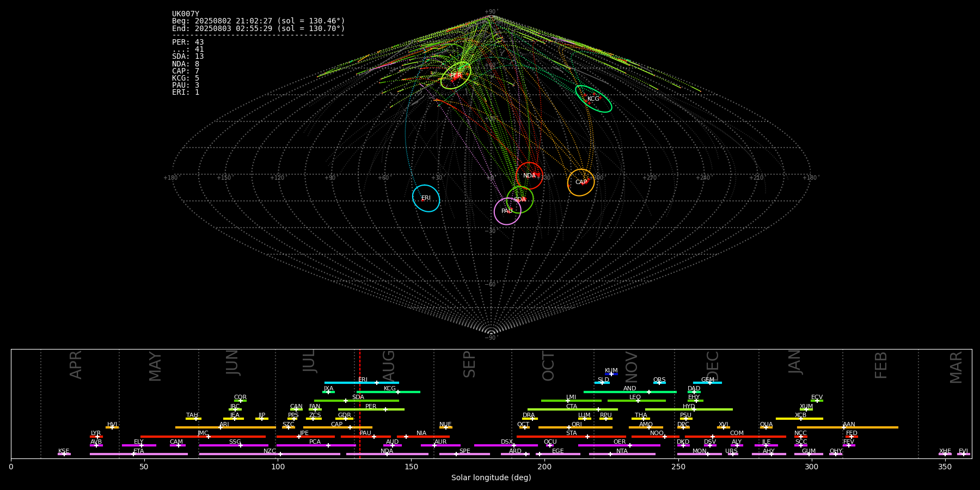Viewport: 980px width, 490px height.
Task: Select the NZC shower bar in timeline
Action: point(269,454)
